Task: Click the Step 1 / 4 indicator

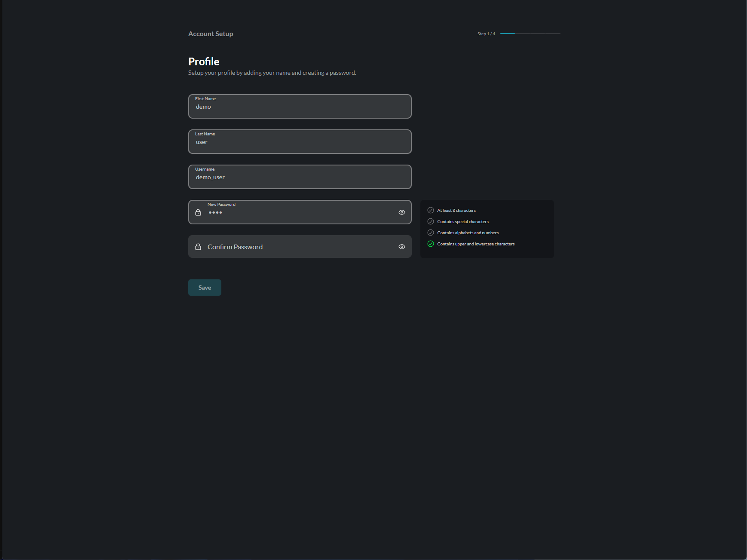Action: tap(485, 34)
